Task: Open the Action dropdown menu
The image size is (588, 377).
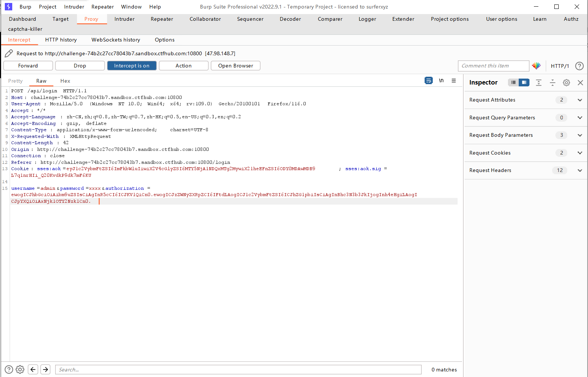Action: (184, 66)
